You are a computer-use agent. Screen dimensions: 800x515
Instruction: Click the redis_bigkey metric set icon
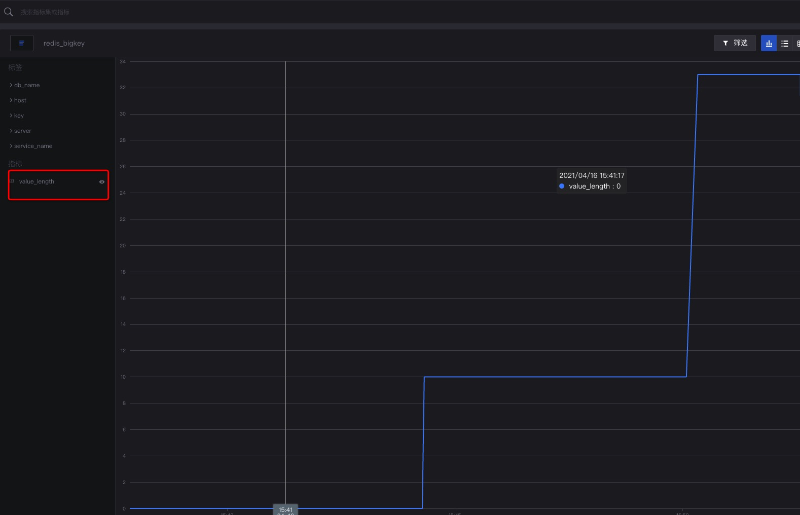[21, 43]
